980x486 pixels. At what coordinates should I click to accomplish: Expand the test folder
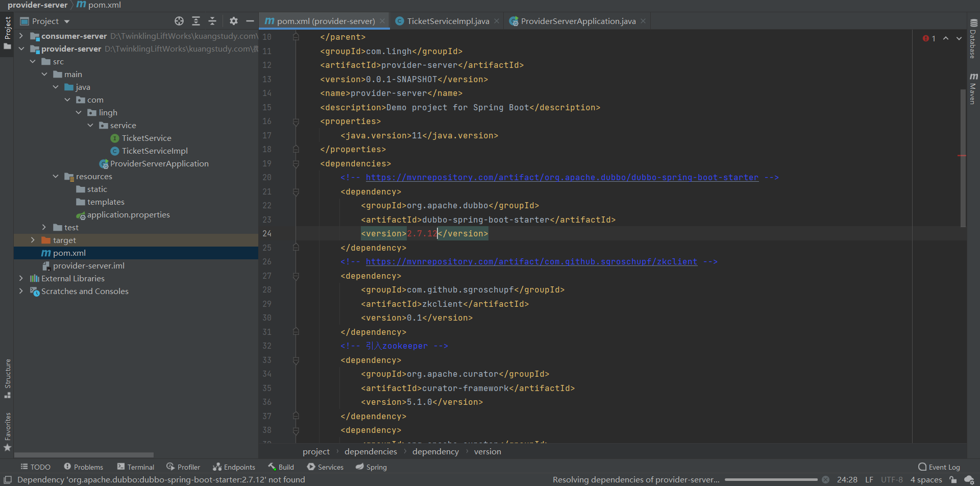44,227
